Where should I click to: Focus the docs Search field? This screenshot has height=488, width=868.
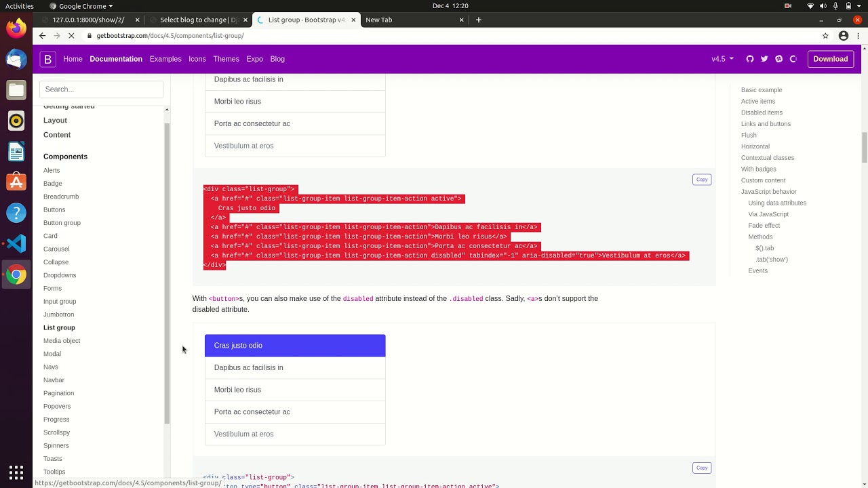tap(102, 89)
